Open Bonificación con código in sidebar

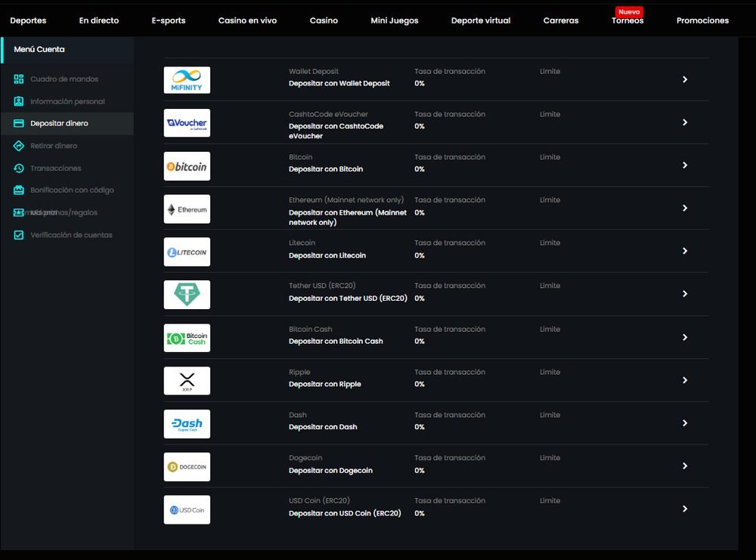coord(73,190)
